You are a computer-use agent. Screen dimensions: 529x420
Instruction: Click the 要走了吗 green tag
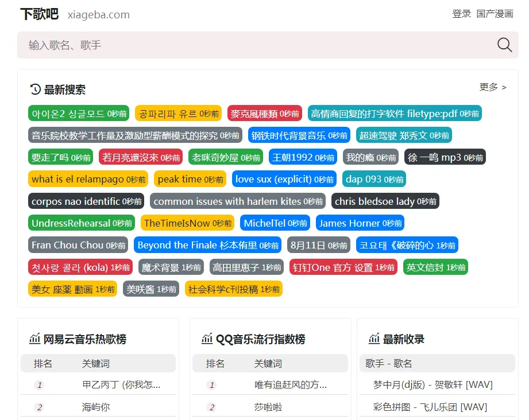[x=61, y=157]
